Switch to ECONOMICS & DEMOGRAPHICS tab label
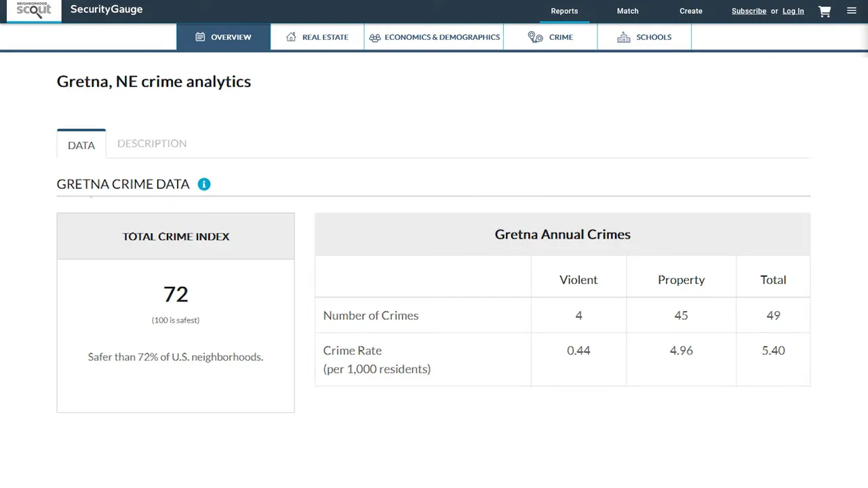Image resolution: width=868 pixels, height=488 pixels. coord(442,37)
